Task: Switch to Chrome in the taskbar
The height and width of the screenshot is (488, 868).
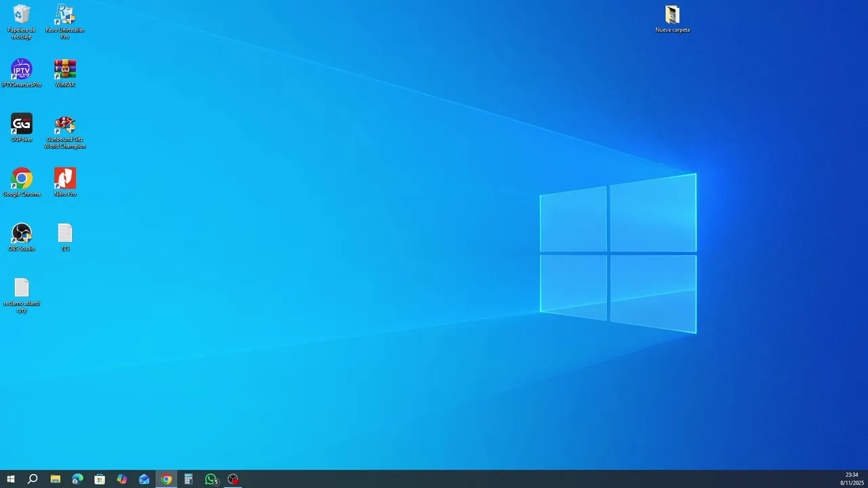Action: click(x=166, y=479)
